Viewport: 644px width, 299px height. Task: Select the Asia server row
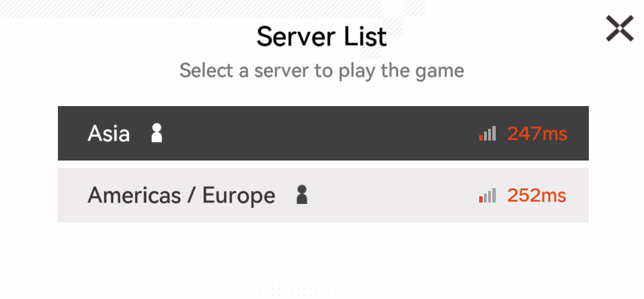(323, 133)
